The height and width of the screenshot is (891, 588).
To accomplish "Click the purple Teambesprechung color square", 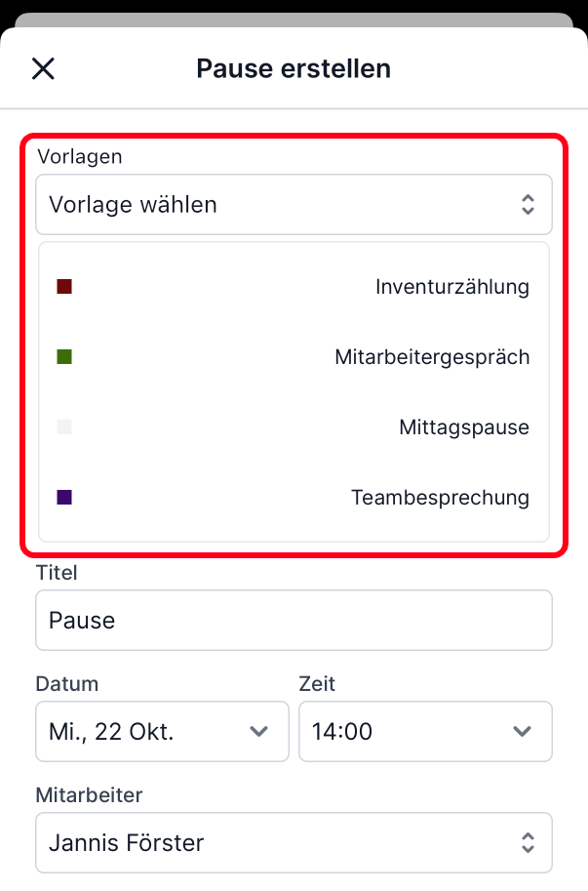I will [64, 498].
